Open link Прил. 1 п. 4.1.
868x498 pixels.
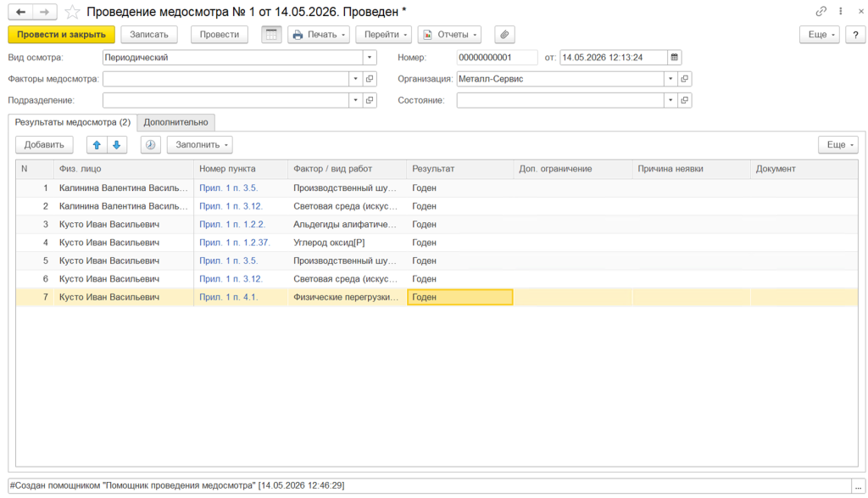click(229, 298)
